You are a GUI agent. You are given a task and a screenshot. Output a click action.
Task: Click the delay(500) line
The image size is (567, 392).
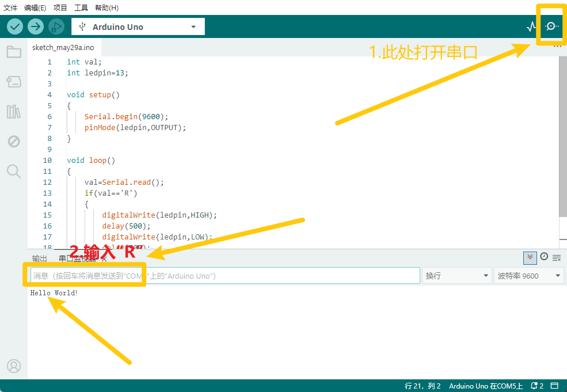coord(126,226)
